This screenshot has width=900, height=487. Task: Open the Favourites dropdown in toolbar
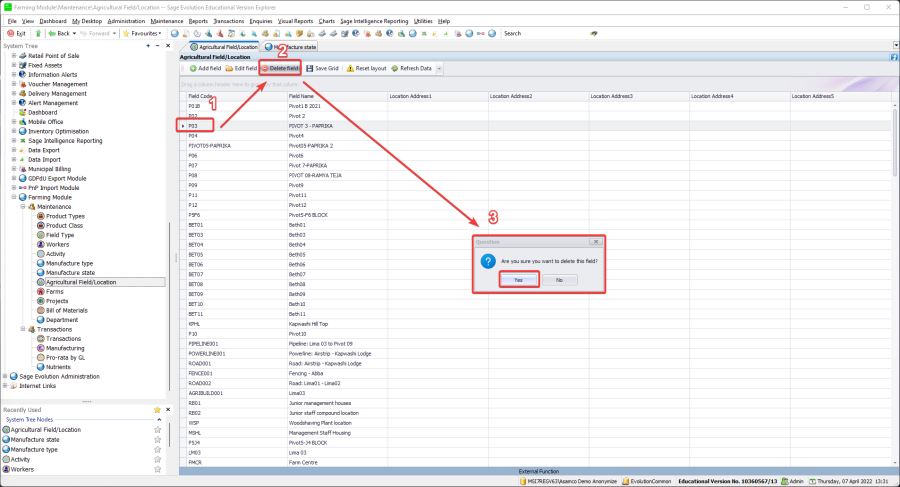[143, 33]
